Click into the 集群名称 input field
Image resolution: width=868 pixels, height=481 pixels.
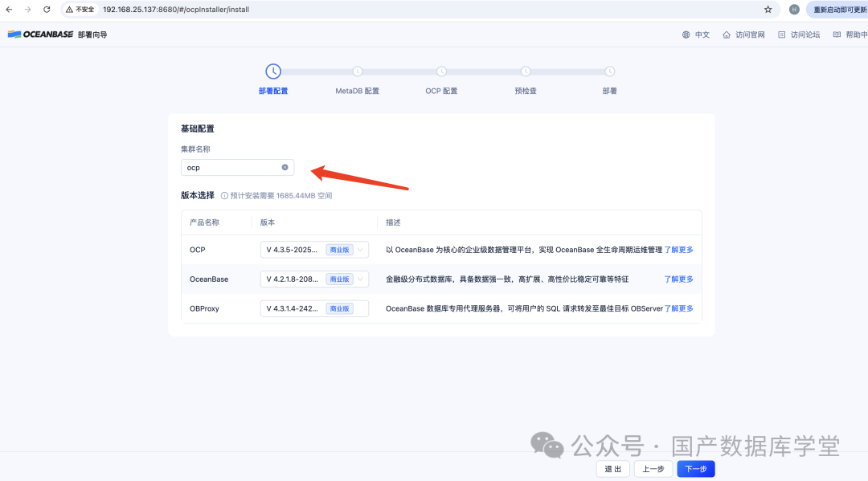[x=237, y=168]
